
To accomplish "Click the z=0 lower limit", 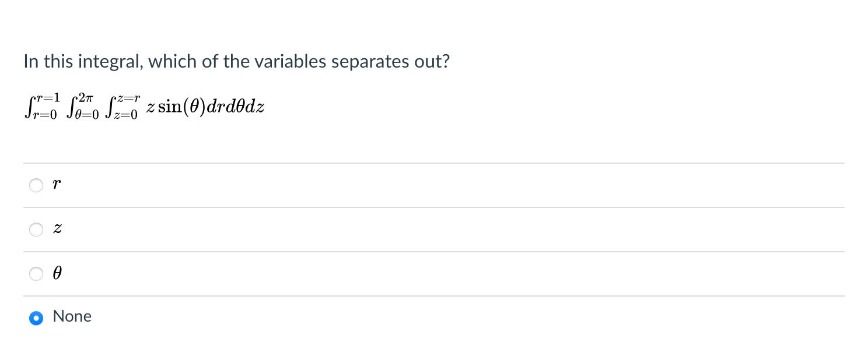I will coord(124,116).
